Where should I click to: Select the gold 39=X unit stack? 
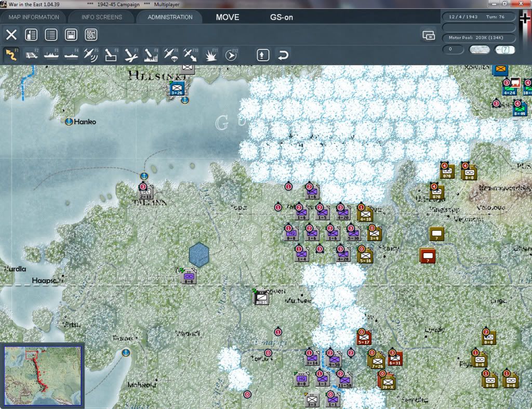pos(387,382)
